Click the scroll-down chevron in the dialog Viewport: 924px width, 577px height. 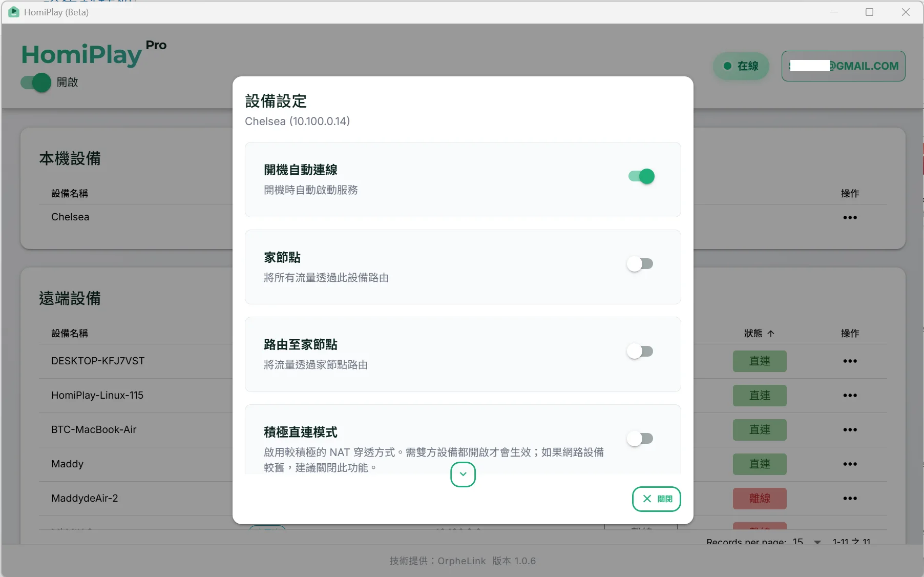click(x=463, y=475)
